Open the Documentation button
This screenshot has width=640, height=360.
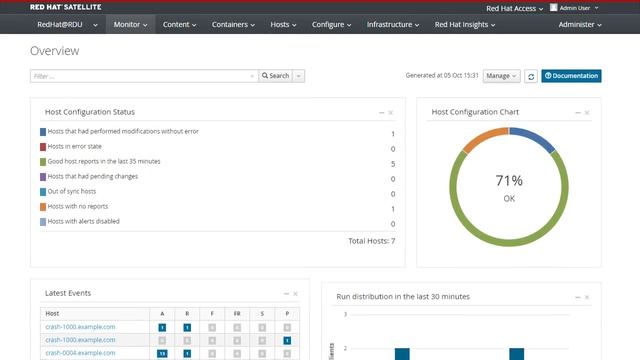pos(571,76)
